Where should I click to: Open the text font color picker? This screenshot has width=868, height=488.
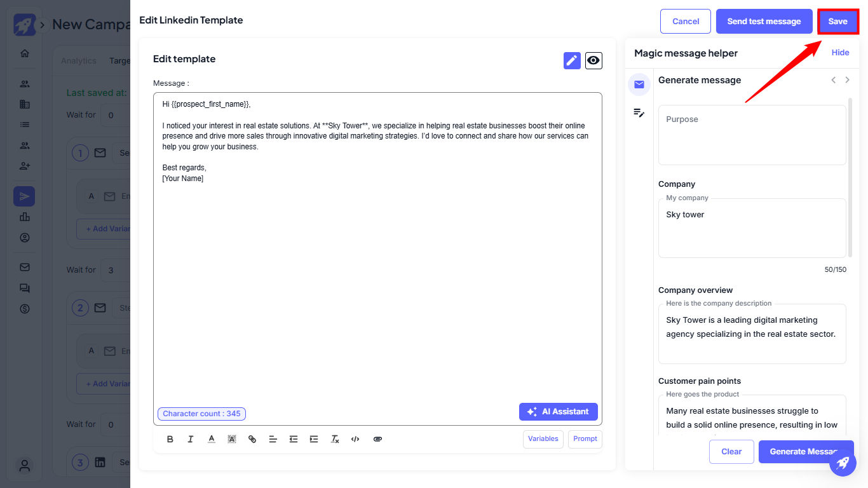coord(212,439)
